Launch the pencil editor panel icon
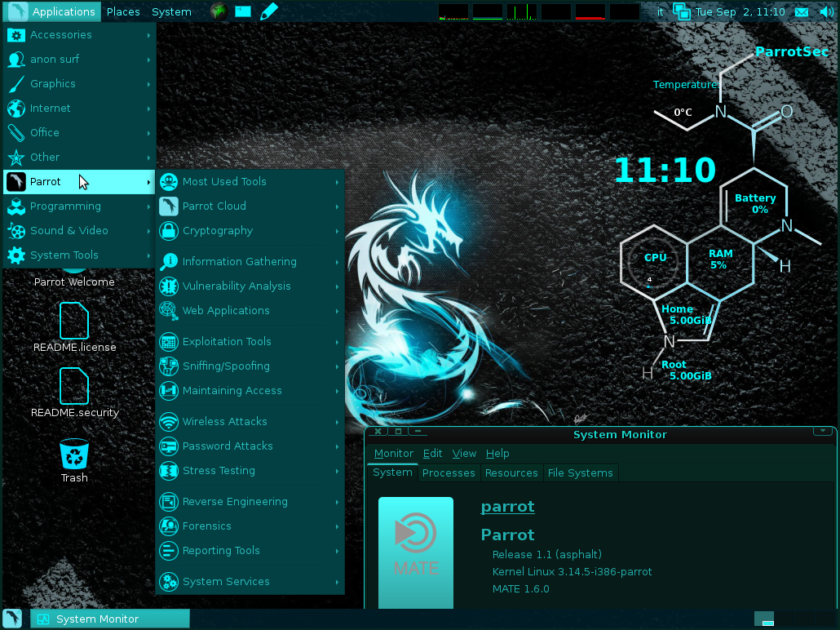This screenshot has width=840, height=630. coord(268,11)
